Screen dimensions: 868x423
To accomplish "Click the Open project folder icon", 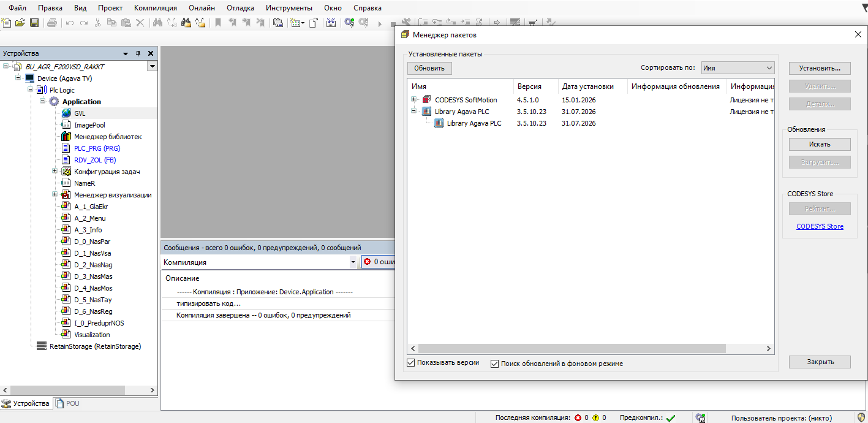I will pos(20,23).
